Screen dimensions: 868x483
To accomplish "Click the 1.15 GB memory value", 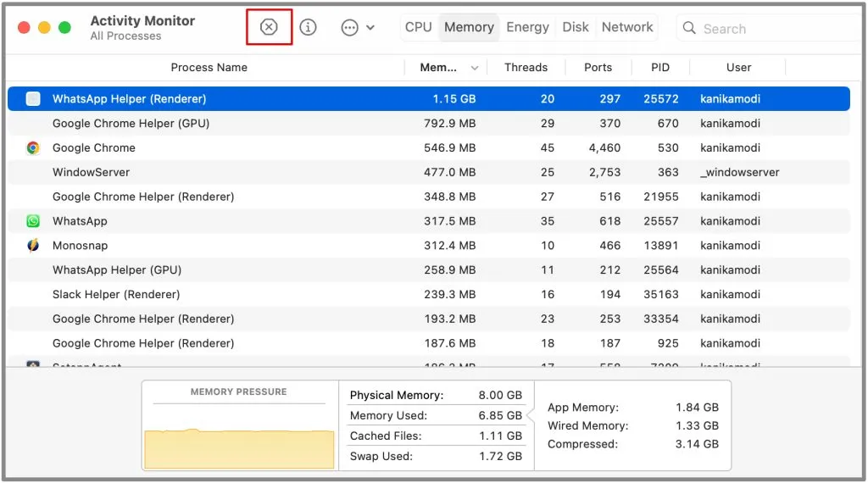I will pos(454,99).
